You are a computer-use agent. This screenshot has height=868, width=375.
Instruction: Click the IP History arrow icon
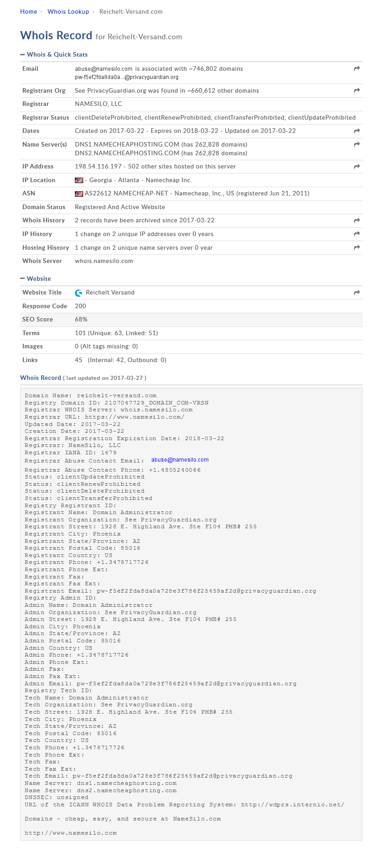coord(357,234)
